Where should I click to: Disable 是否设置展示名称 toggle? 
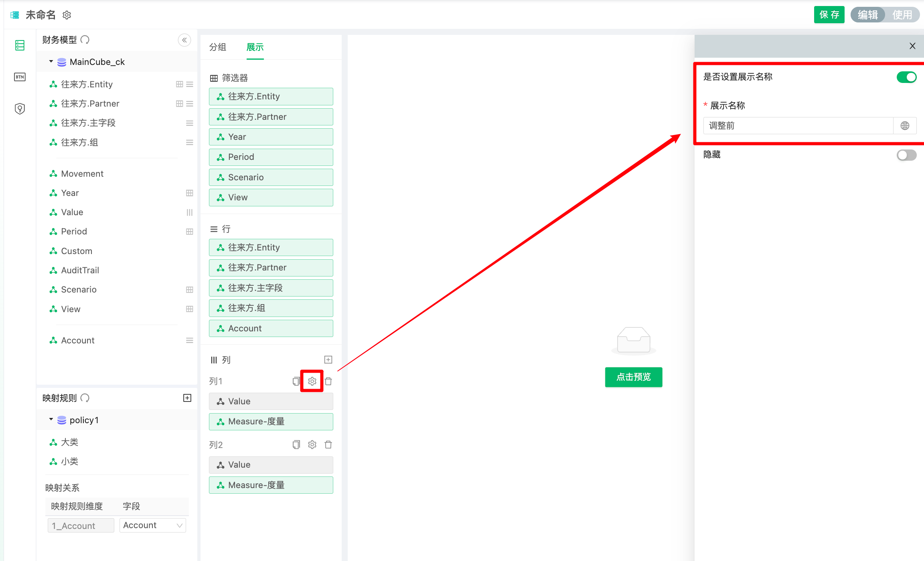click(x=906, y=77)
